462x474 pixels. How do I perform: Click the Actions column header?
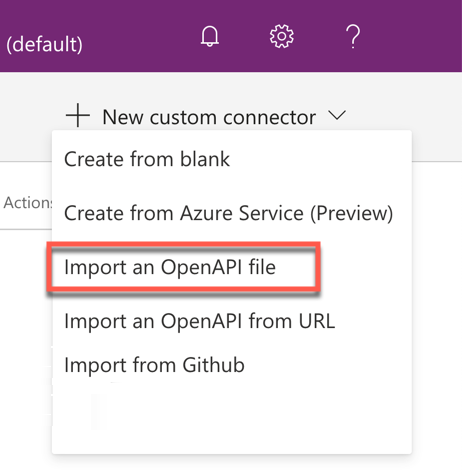27,203
